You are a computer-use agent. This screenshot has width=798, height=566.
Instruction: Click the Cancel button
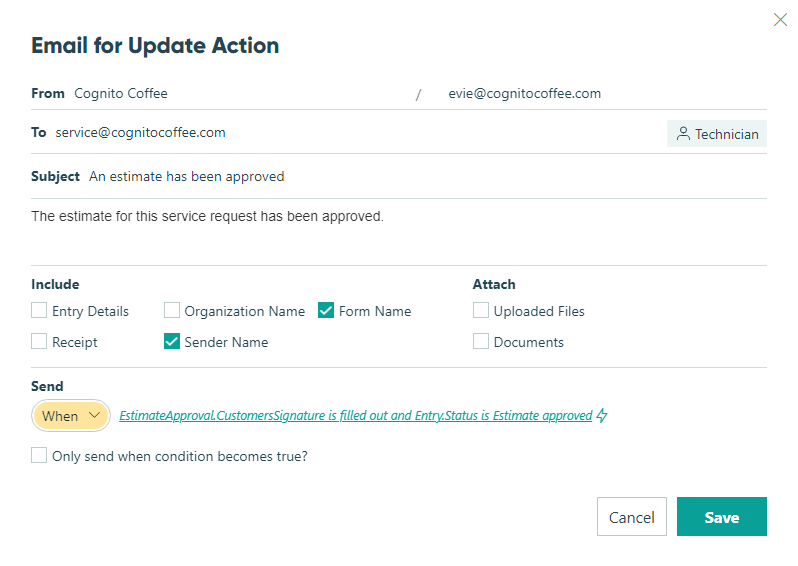(x=632, y=517)
